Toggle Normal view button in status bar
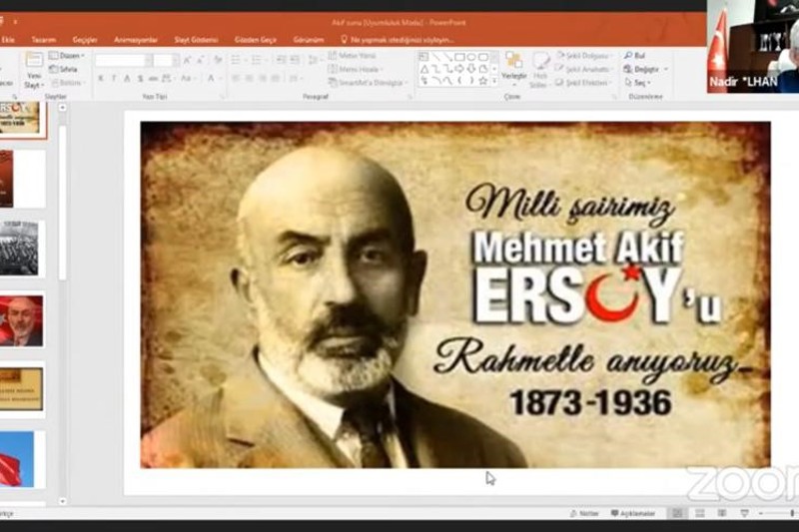 [x=676, y=513]
